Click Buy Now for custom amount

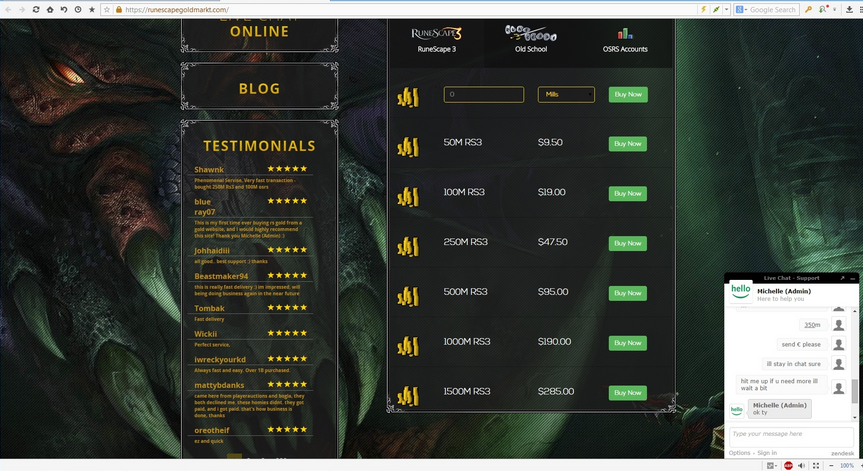point(628,94)
